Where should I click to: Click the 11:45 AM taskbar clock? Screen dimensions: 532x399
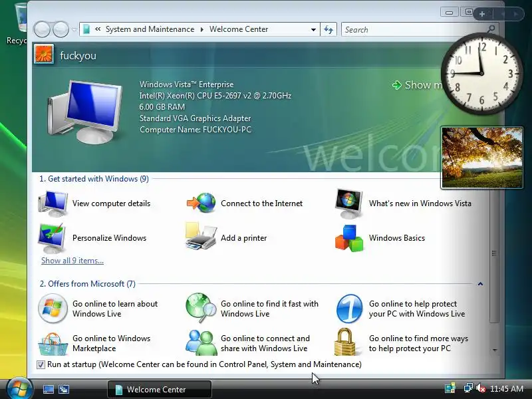507,388
